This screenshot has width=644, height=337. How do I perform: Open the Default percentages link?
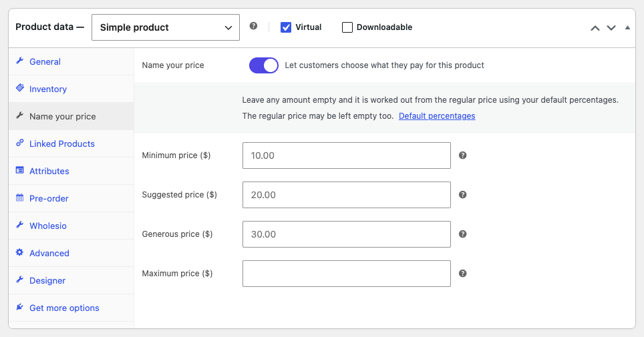(x=437, y=116)
